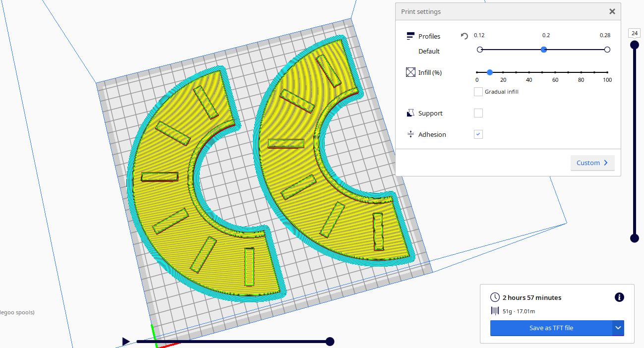Click the Profiles icon

tap(410, 36)
